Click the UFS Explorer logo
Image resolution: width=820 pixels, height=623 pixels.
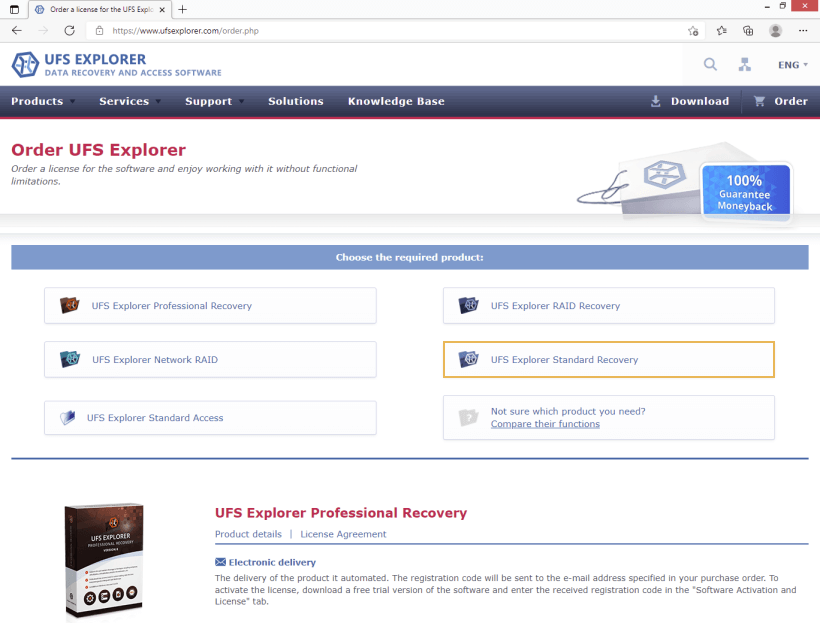[x=116, y=65]
